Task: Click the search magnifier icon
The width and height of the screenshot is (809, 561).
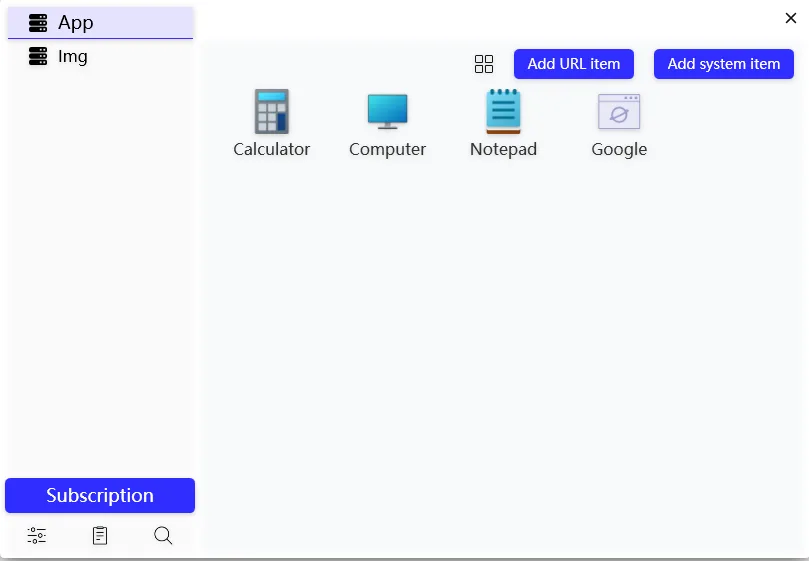Action: pyautogui.click(x=163, y=535)
